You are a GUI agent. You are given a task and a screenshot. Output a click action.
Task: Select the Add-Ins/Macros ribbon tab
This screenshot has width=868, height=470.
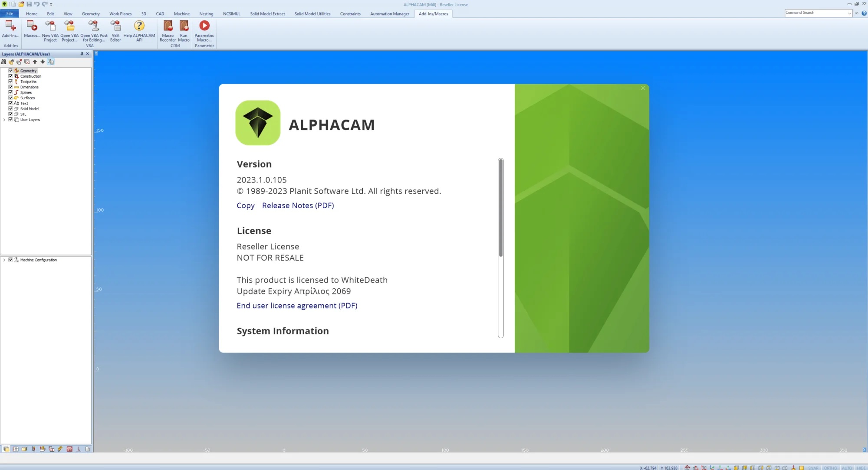point(433,13)
